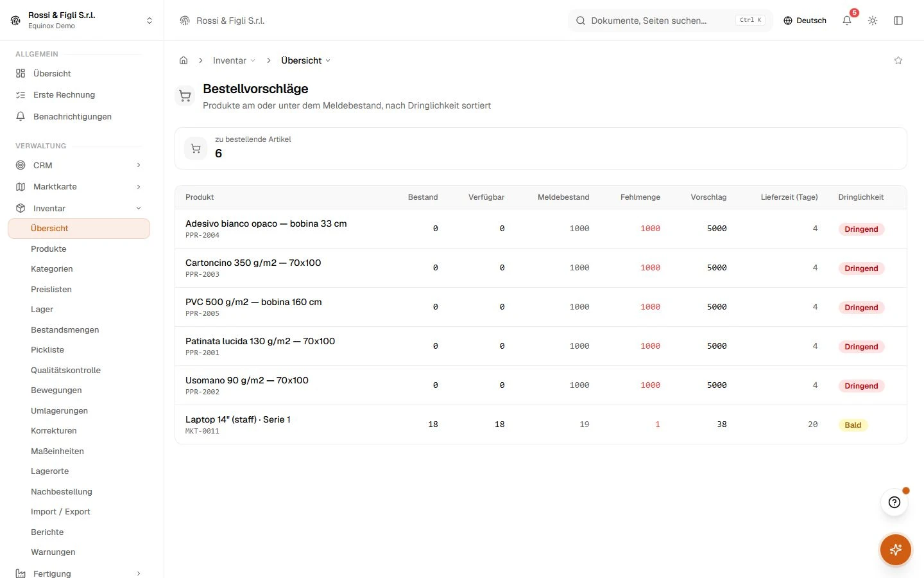Click the Rossi & Figli S.r.l. header title

(x=230, y=21)
